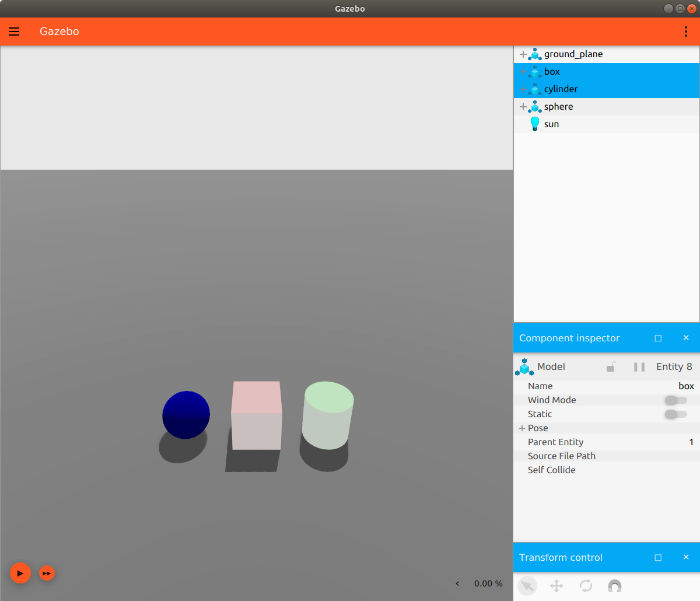The width and height of the screenshot is (700, 601).
Task: Click the Parent Entity row
Action: tap(607, 442)
